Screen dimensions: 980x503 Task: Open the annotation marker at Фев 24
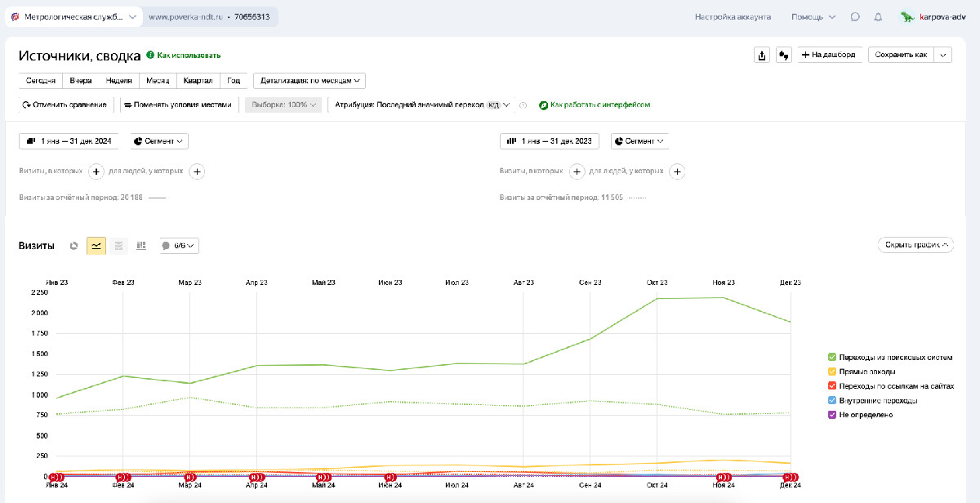tap(123, 477)
